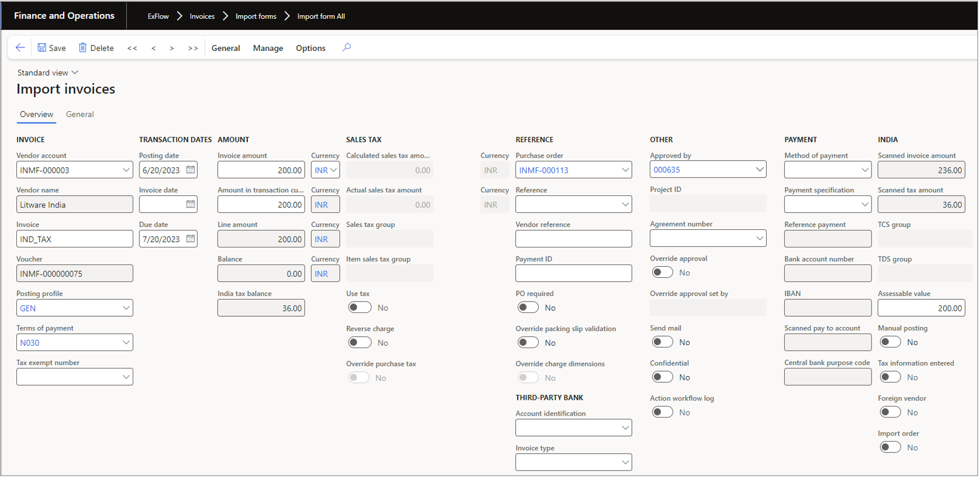Image resolution: width=980 pixels, height=478 pixels.
Task: Toggle the Override approval switch
Action: pyautogui.click(x=662, y=272)
